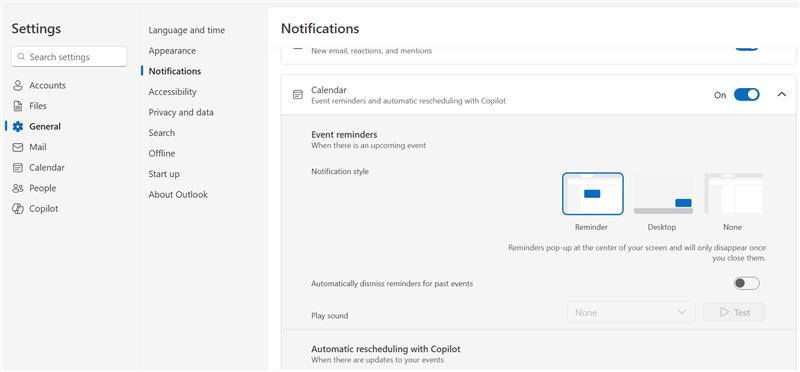Open Language and time settings
800x372 pixels.
pyautogui.click(x=186, y=30)
